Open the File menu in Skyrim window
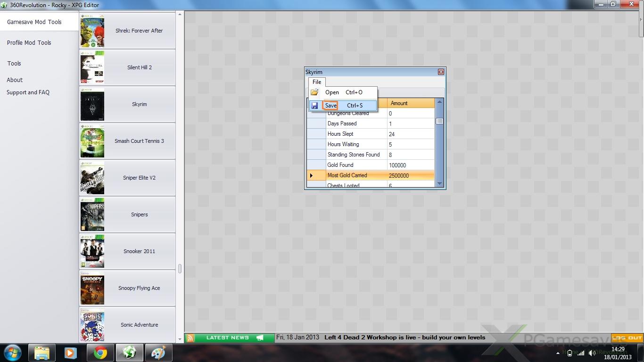Screen dimensions: 644x362 click(x=317, y=82)
